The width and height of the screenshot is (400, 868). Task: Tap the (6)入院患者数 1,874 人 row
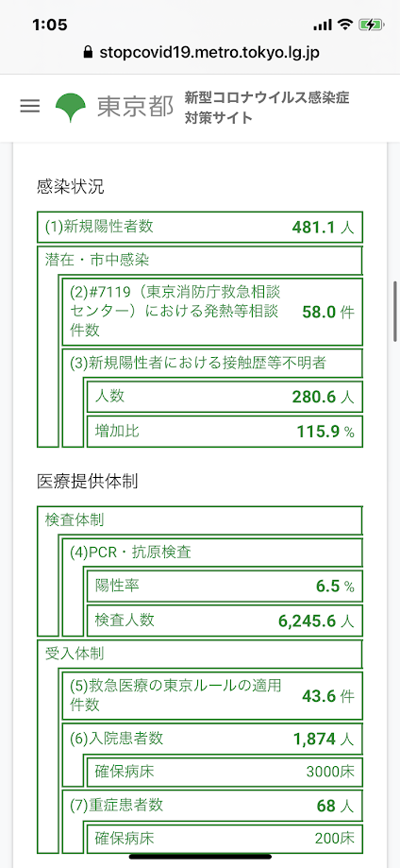coord(212,739)
